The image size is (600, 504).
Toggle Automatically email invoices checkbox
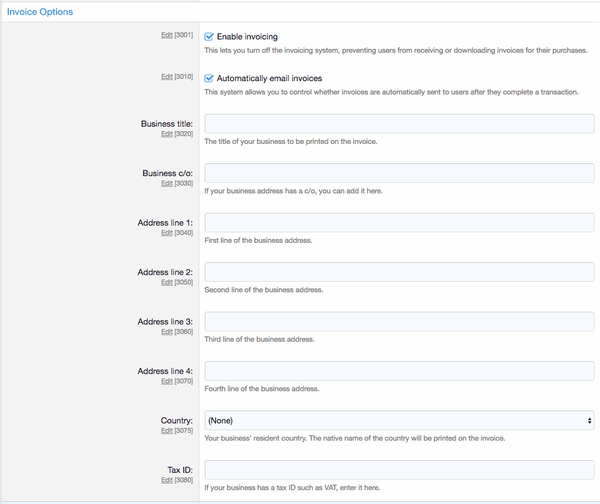tap(209, 78)
